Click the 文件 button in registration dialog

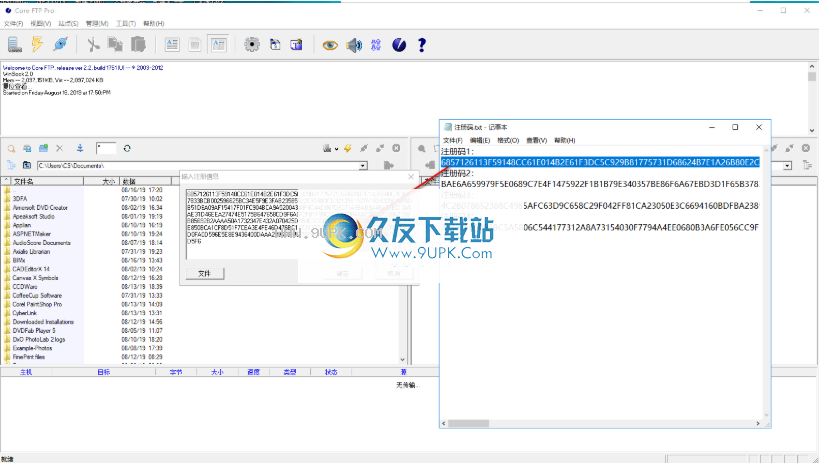(x=204, y=273)
